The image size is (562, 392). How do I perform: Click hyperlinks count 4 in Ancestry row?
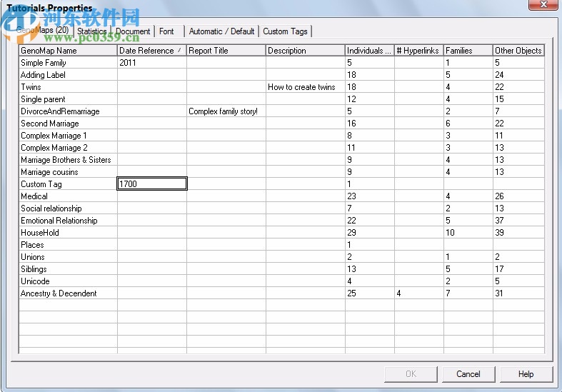[419, 293]
